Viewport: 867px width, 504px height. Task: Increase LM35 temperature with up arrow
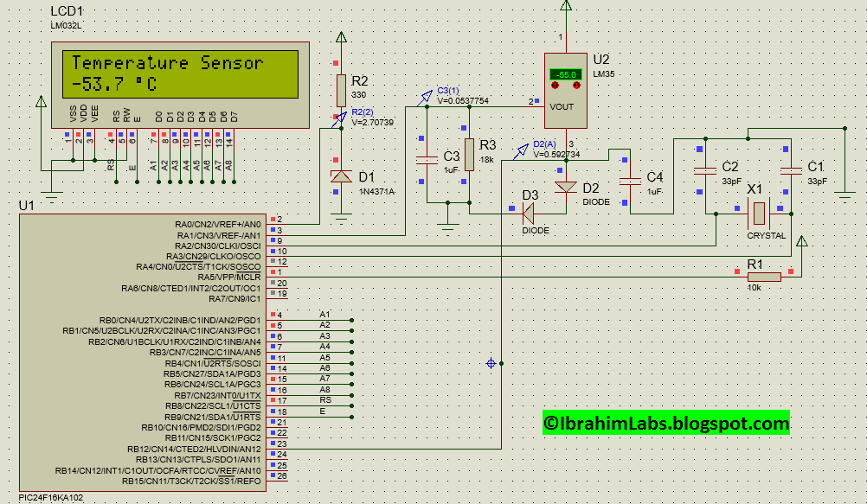click(x=554, y=84)
